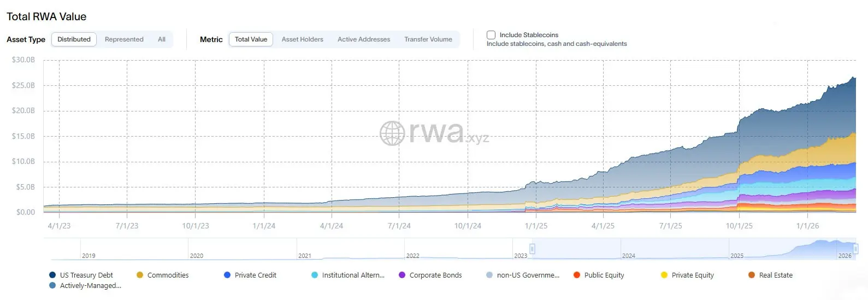Switch metric to Transfer Volume

click(x=428, y=39)
